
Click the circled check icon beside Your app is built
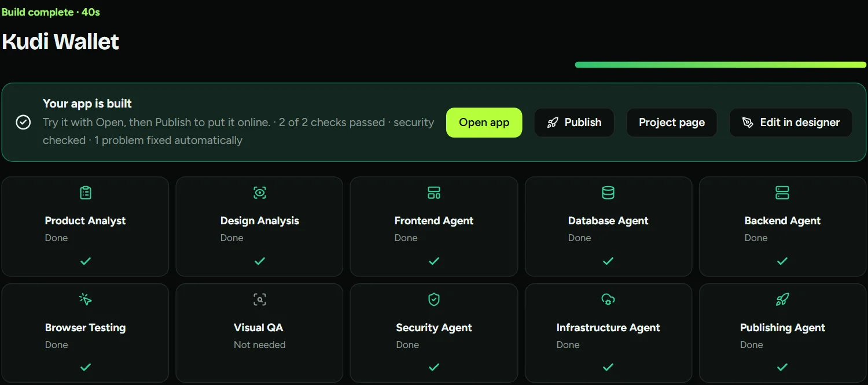23,122
